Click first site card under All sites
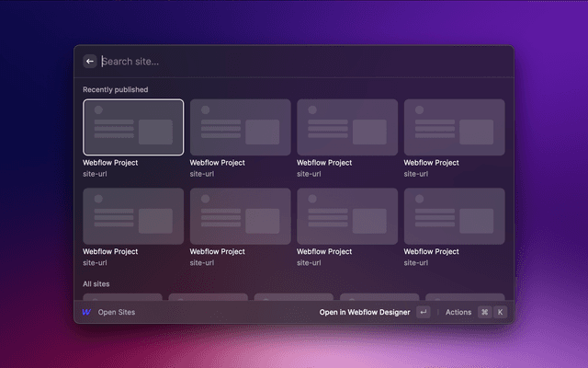The width and height of the screenshot is (588, 368). 122,296
